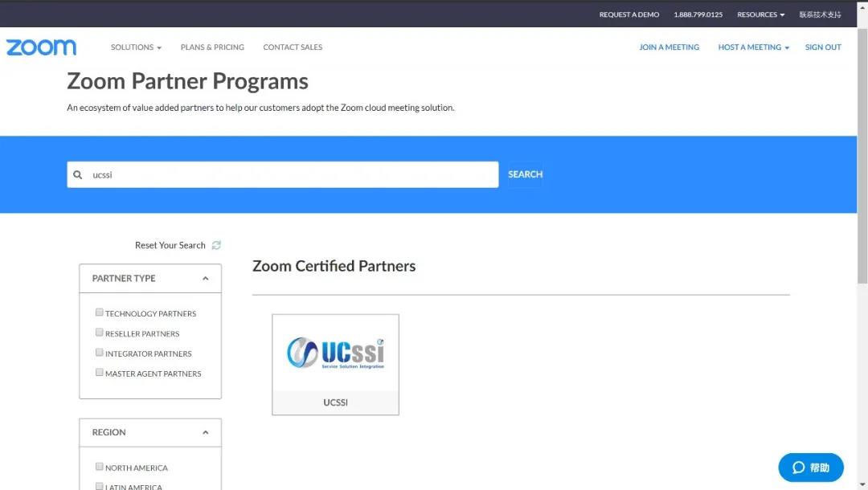
Task: Enable the Integrator Partners filter
Action: point(99,353)
